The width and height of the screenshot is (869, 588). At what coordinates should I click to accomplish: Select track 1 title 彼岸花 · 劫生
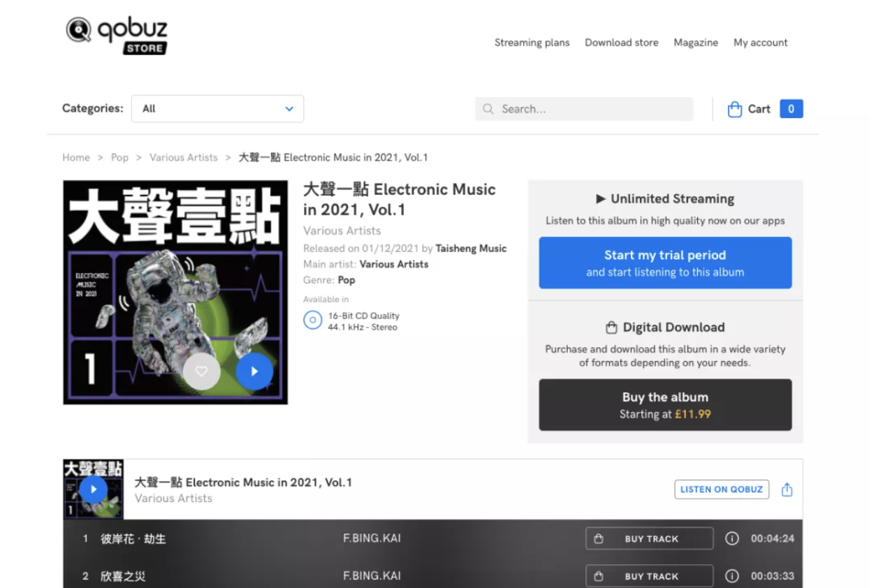(133, 539)
